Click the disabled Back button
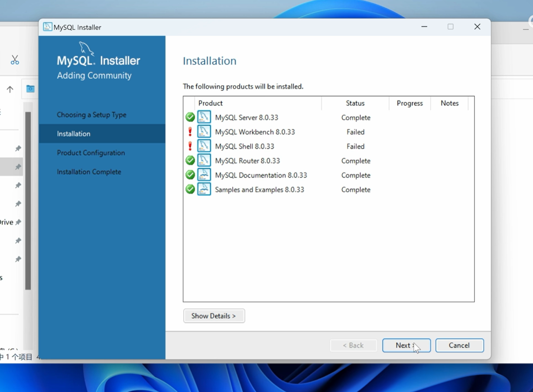 pyautogui.click(x=353, y=345)
